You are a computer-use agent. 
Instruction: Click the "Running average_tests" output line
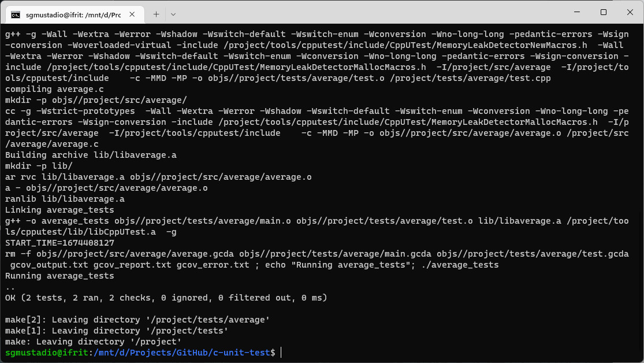[59, 276]
